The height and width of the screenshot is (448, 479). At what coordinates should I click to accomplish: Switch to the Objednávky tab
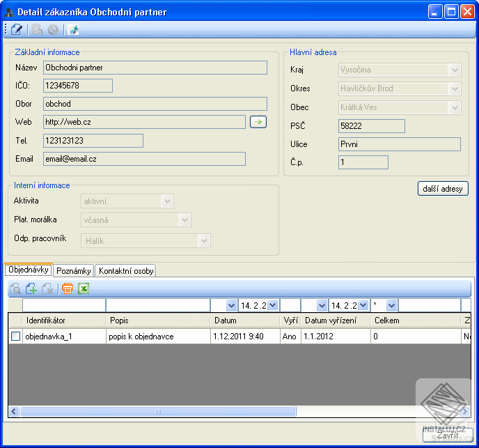[x=29, y=270]
